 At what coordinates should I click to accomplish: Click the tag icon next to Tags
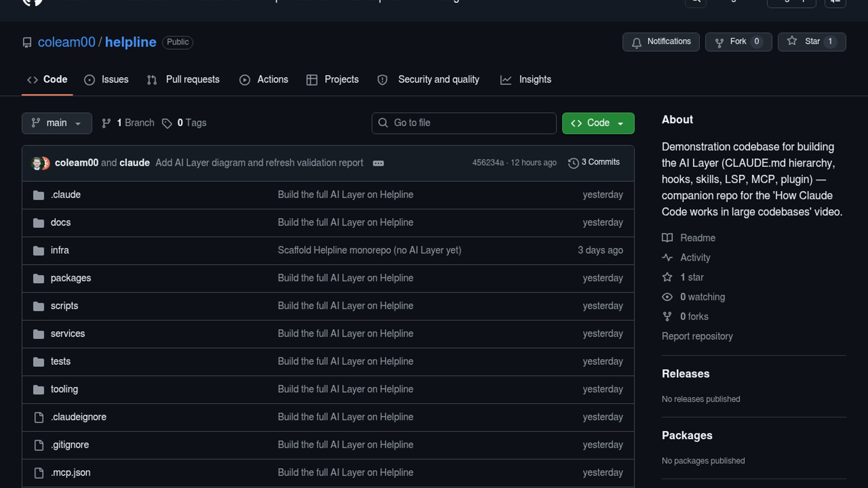point(167,123)
